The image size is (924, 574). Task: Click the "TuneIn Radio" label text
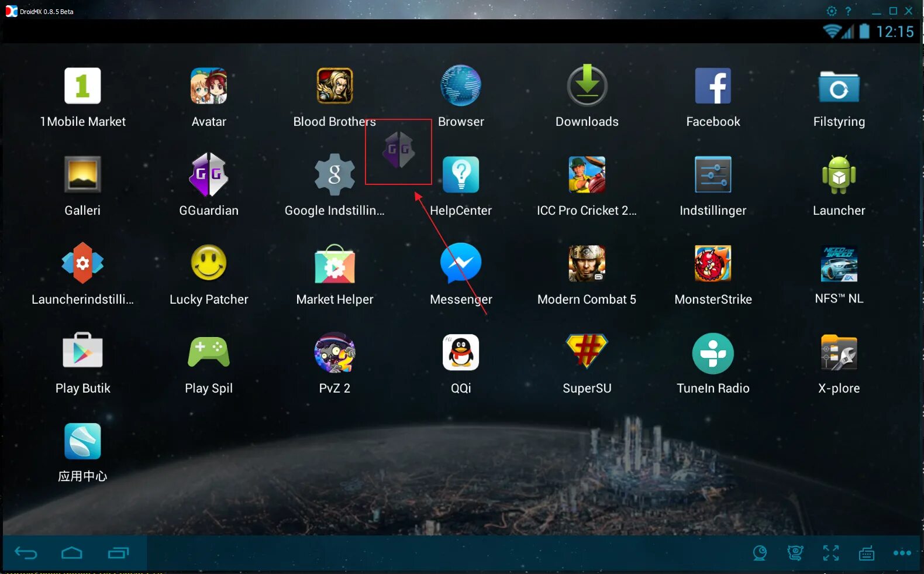point(713,389)
